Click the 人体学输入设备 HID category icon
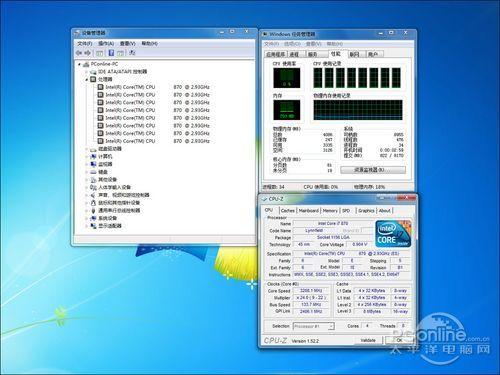 (x=93, y=187)
